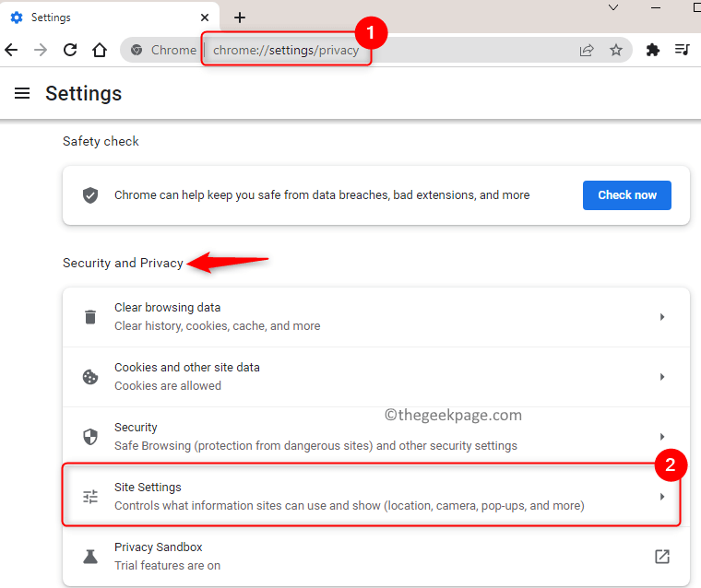
Task: Reload the settings page
Action: pyautogui.click(x=70, y=50)
